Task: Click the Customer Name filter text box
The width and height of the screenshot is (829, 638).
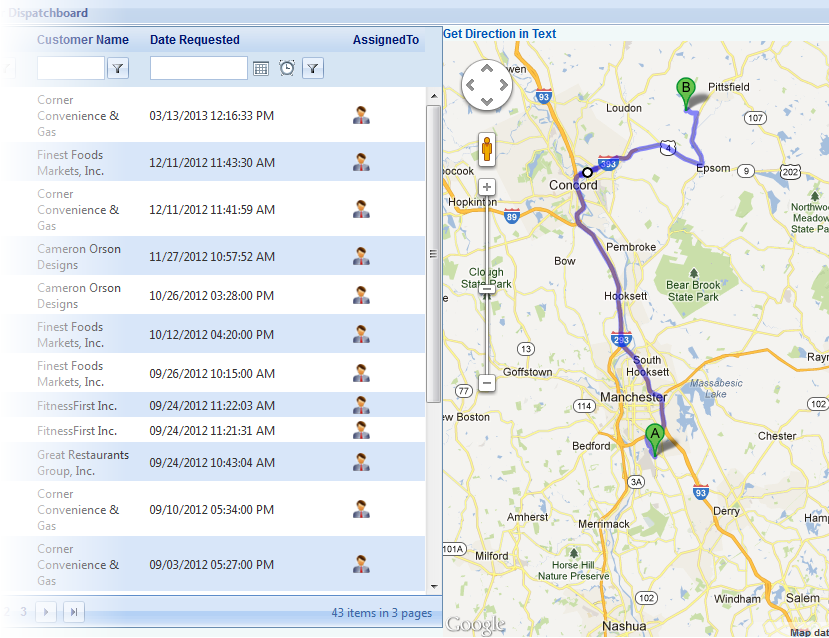Action: click(x=71, y=68)
